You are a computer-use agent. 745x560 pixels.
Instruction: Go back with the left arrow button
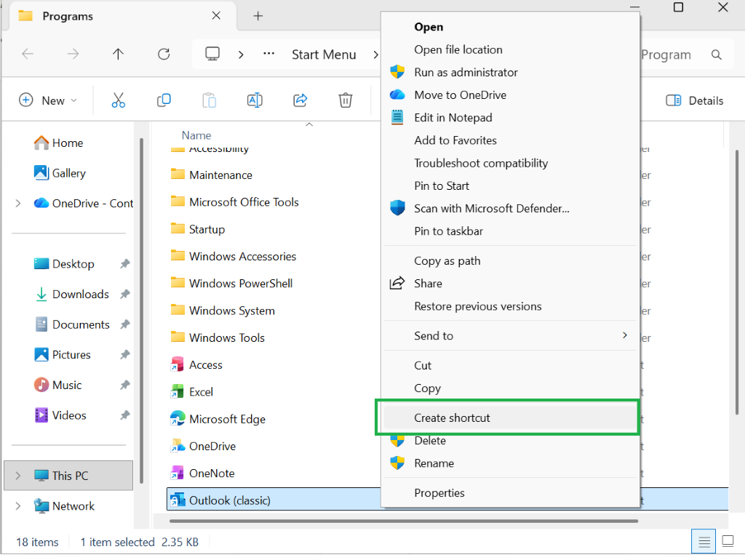[28, 54]
